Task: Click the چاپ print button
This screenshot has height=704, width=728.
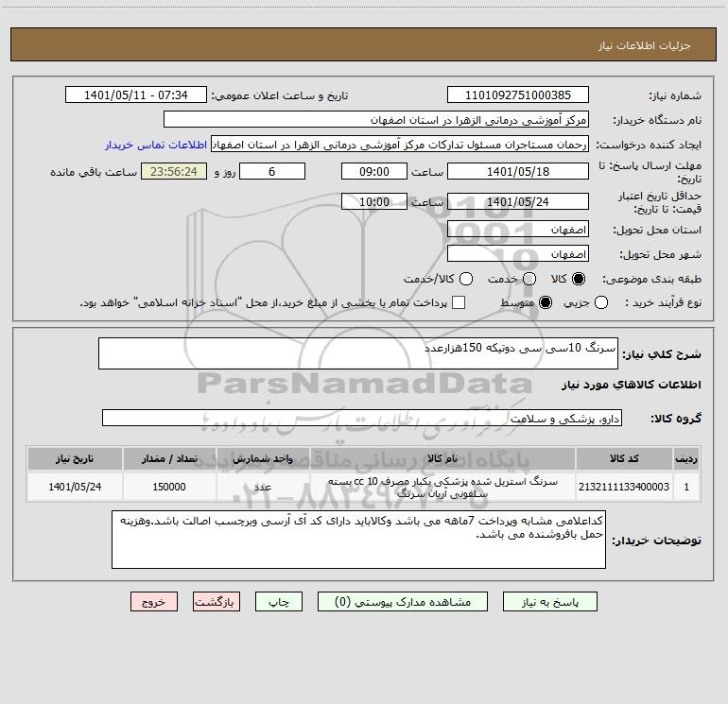Action: point(279,602)
